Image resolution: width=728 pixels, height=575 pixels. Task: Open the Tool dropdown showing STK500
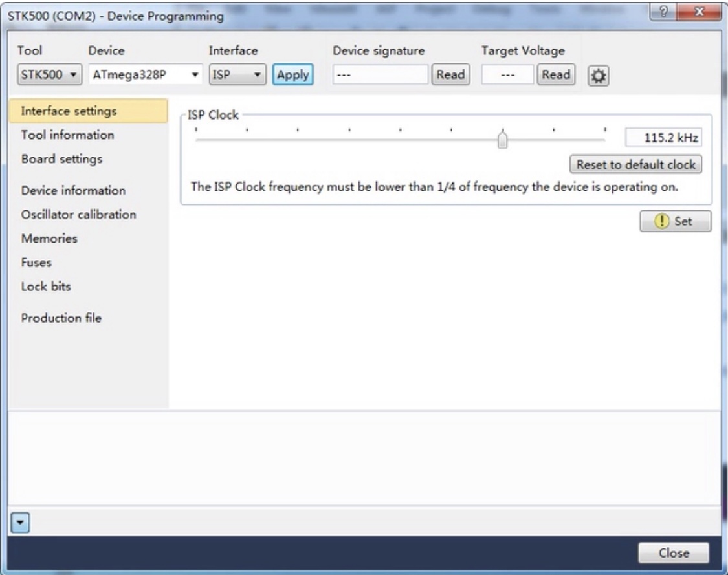[x=50, y=74]
